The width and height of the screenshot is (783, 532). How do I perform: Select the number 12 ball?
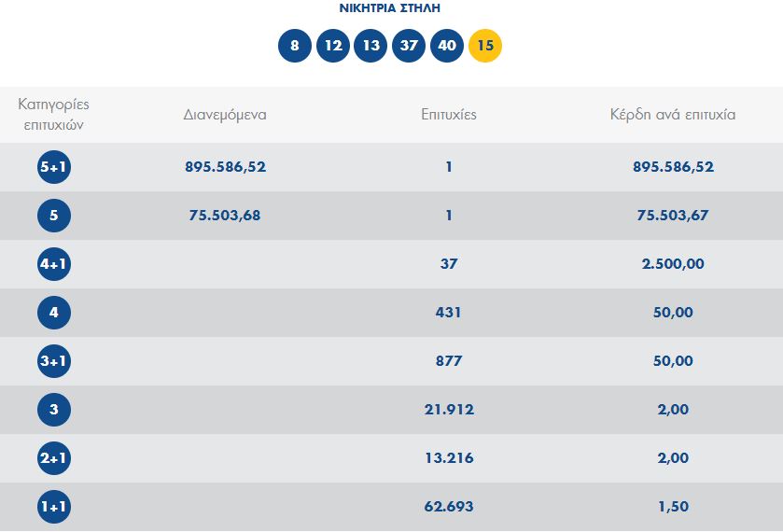(x=333, y=46)
